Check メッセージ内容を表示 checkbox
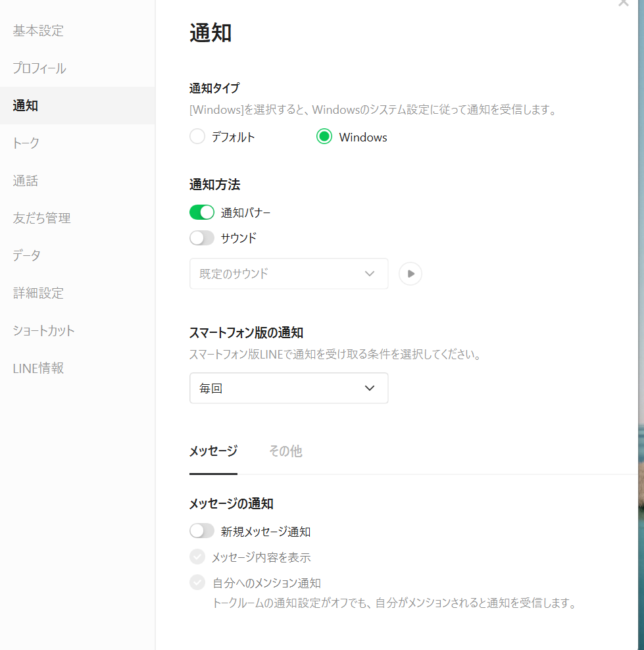The height and width of the screenshot is (650, 644). [x=197, y=557]
